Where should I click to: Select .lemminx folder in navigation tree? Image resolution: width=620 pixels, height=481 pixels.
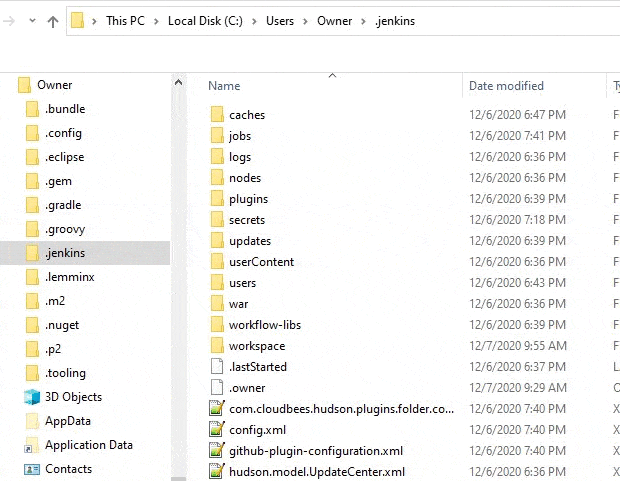tap(70, 277)
